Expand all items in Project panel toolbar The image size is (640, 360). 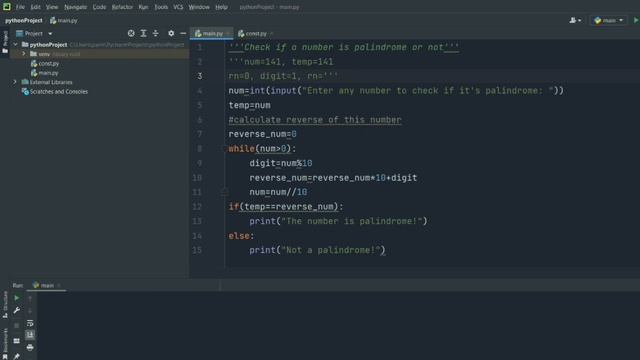pos(143,33)
